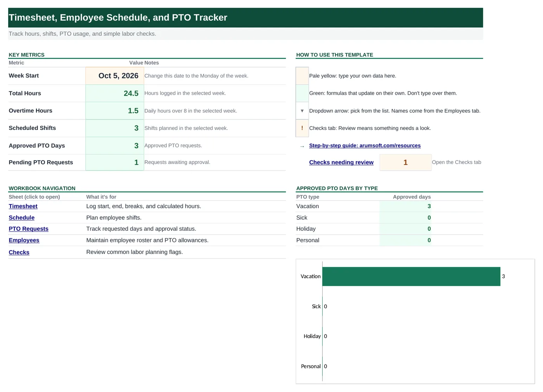Screen dimensions: 543x392
Task: Click the dropdown arrow legend icon
Action: tap(302, 111)
